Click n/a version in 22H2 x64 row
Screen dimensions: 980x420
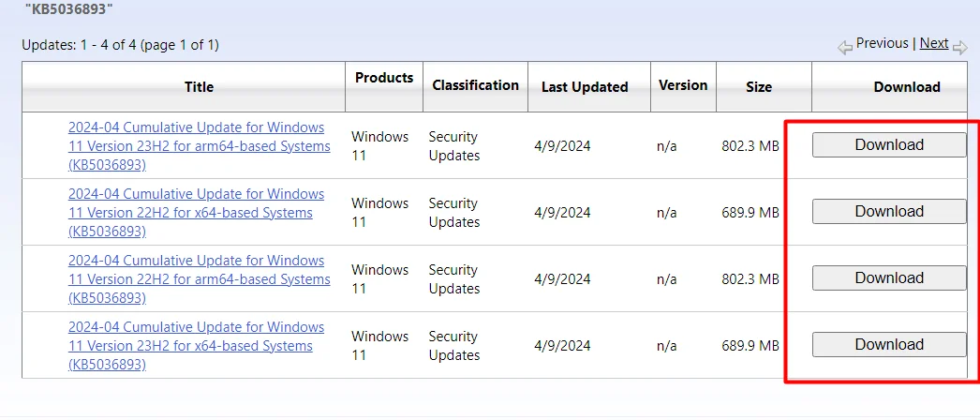(667, 213)
